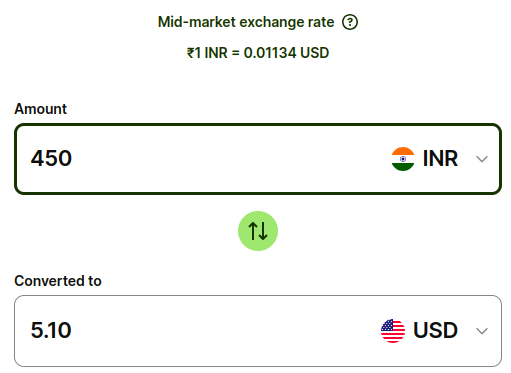Image resolution: width=511 pixels, height=373 pixels.
Task: Click the Amount input field showing 450
Action: click(258, 159)
